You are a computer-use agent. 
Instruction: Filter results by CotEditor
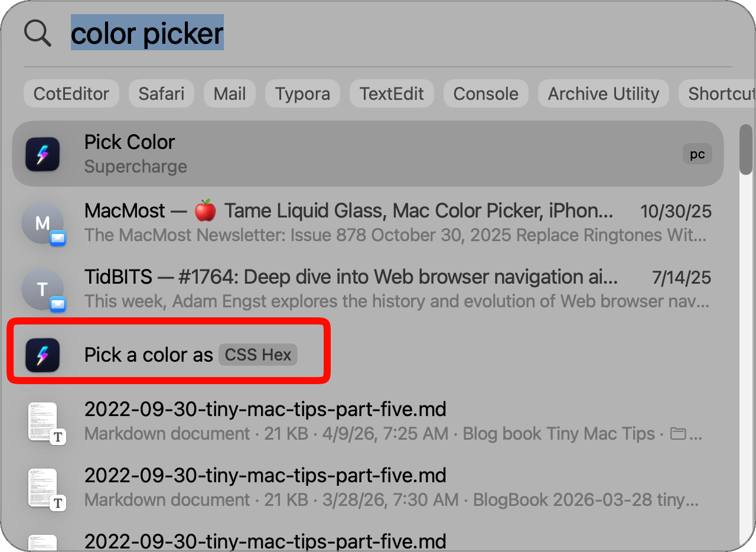coord(71,93)
